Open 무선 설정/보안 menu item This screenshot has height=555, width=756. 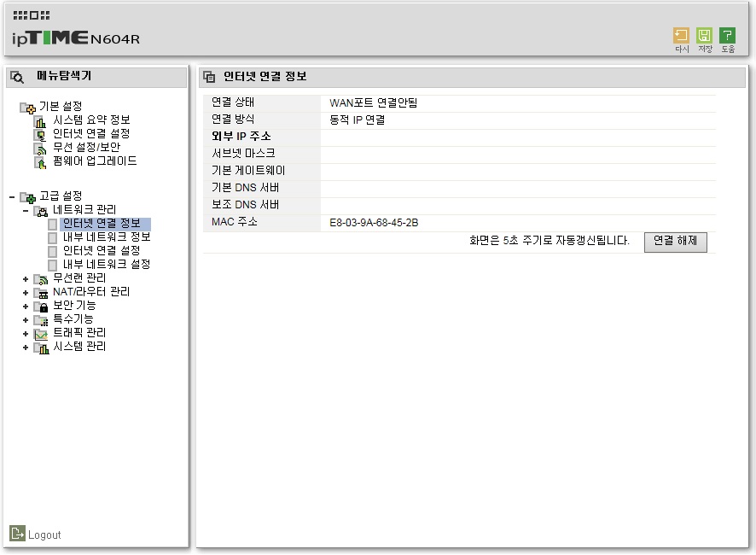87,147
